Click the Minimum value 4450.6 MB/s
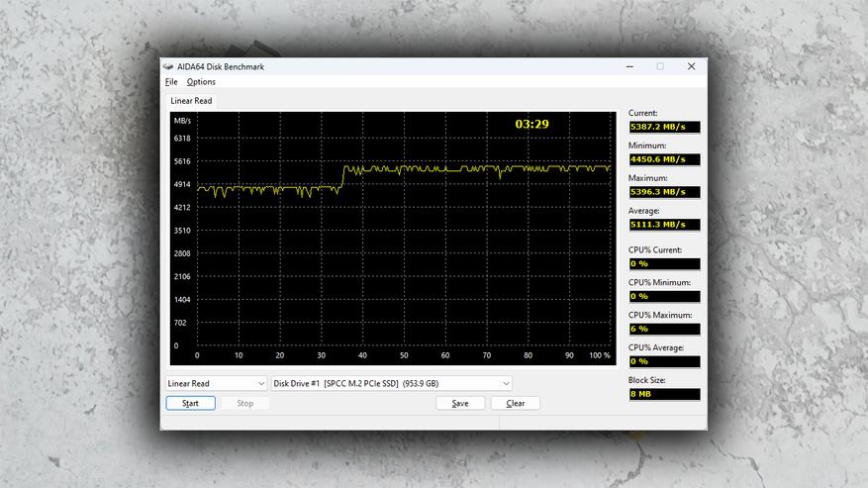 tap(664, 159)
